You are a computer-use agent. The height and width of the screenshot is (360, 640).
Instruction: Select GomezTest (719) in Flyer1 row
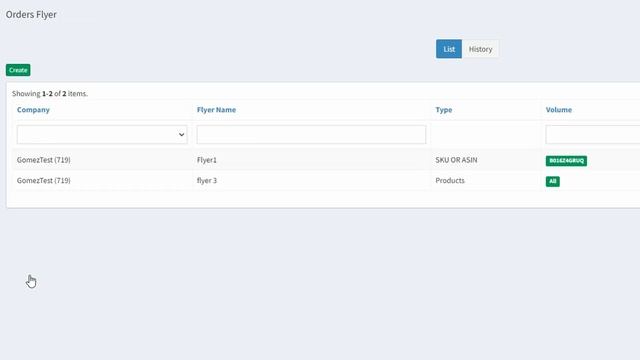point(44,160)
